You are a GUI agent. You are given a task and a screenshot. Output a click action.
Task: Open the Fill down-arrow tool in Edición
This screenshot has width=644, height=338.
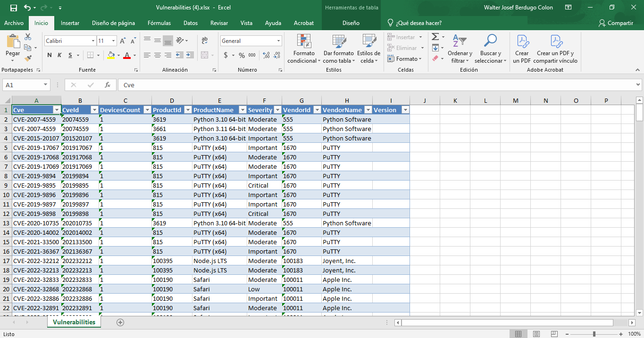click(x=435, y=48)
